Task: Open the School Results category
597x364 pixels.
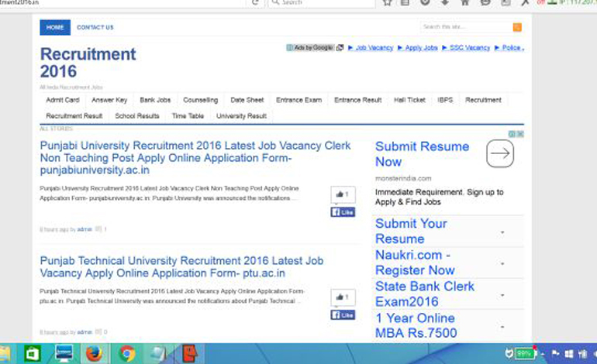Action: [137, 116]
